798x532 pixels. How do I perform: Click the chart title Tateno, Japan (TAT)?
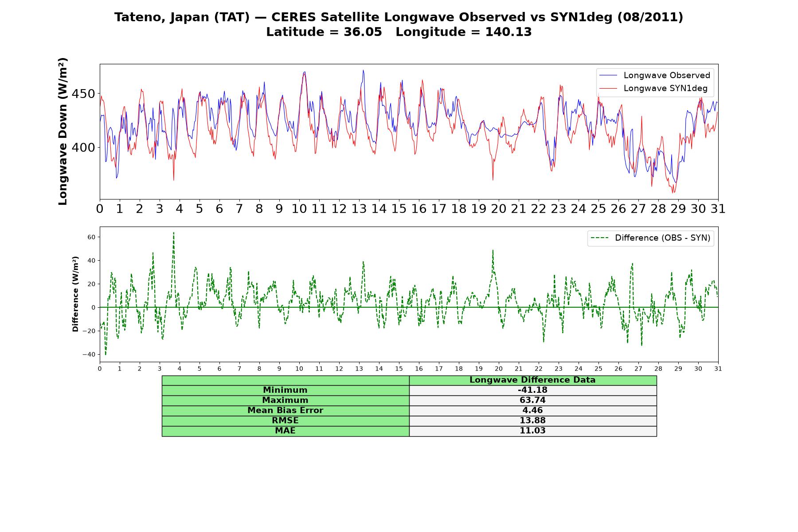click(182, 17)
